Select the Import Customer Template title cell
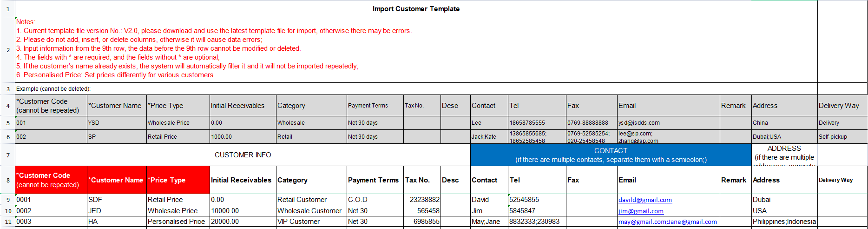 coord(416,9)
